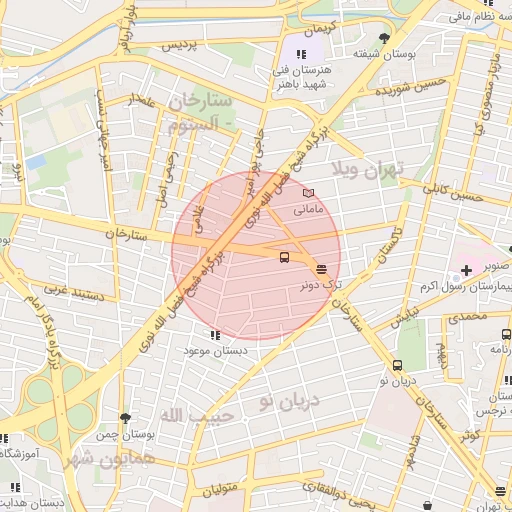Click the دستبند غربی street label
This screenshot has height=512, width=512.
[x=74, y=292]
